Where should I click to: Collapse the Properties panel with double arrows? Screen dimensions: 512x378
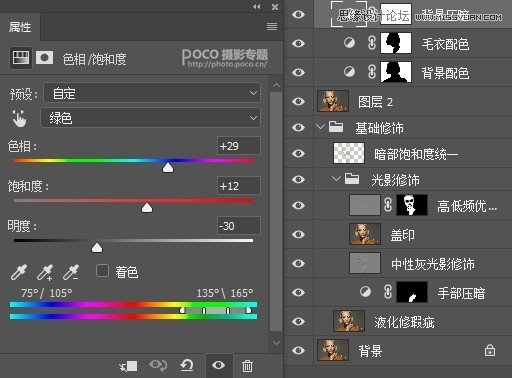[x=256, y=7]
